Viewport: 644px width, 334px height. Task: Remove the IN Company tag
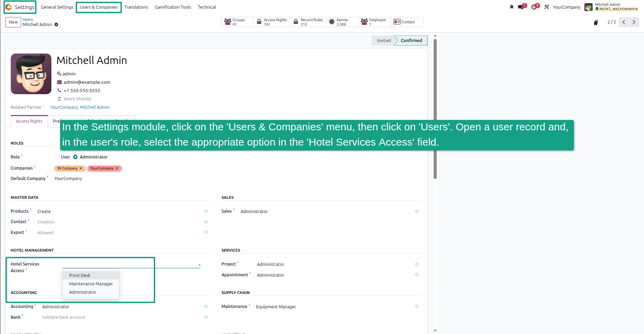[x=81, y=169]
